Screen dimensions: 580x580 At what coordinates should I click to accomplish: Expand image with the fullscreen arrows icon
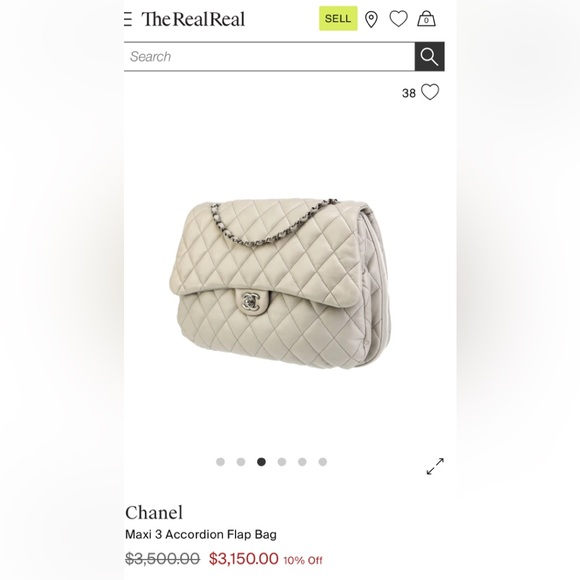[x=435, y=466]
